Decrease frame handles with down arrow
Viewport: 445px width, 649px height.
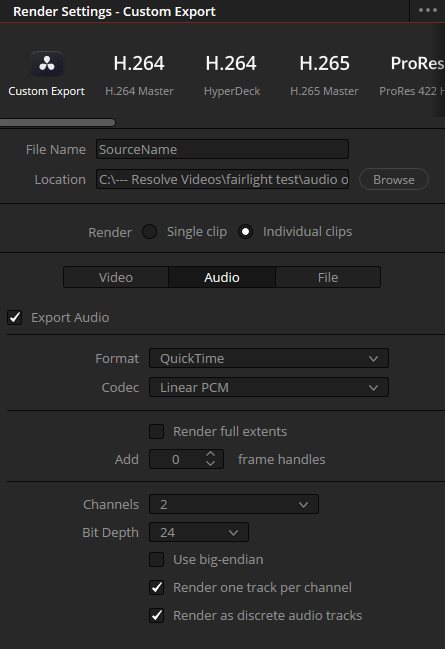pyautogui.click(x=210, y=463)
